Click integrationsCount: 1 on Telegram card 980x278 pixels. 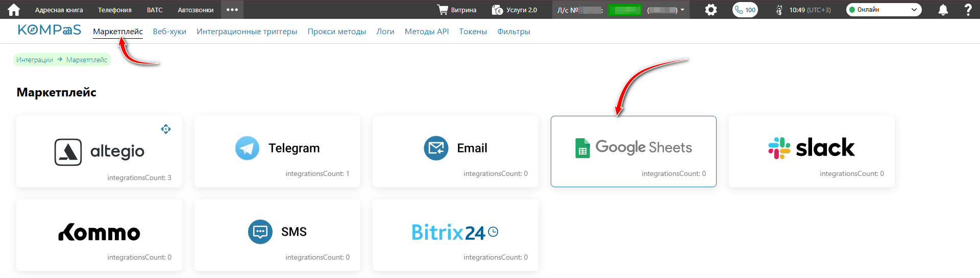pyautogui.click(x=317, y=173)
